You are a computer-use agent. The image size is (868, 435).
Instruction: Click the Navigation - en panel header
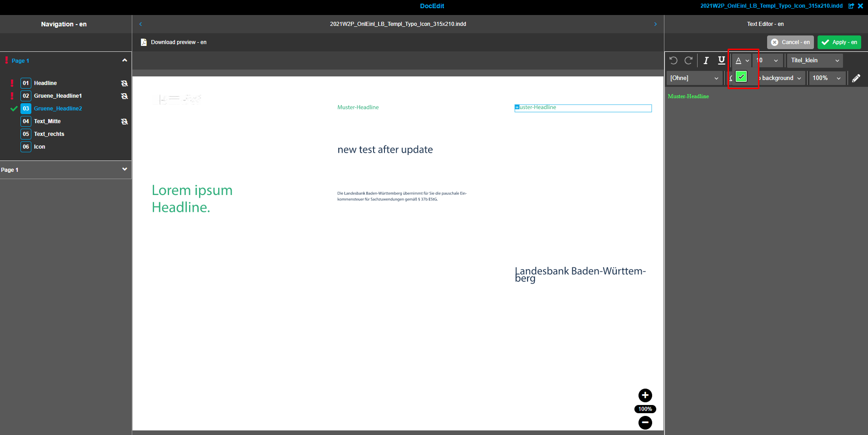pos(64,24)
